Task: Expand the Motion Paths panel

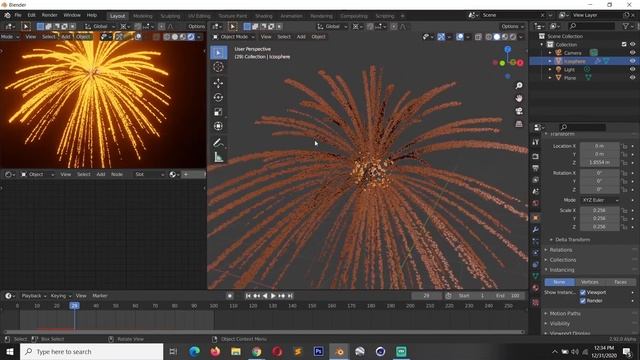Action: (x=564, y=313)
